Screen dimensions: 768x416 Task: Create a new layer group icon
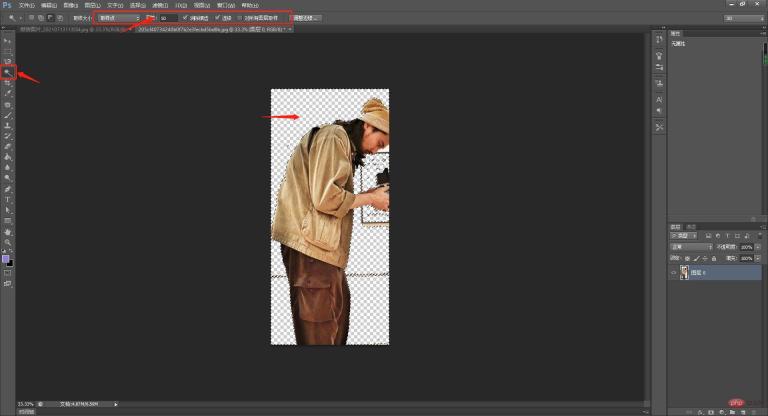point(732,413)
